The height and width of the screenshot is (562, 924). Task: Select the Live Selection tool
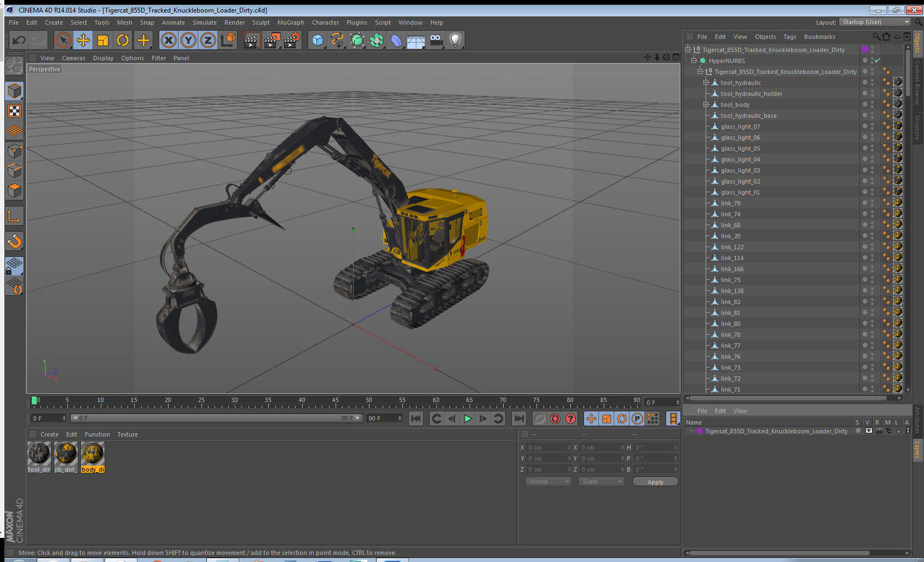click(x=63, y=40)
